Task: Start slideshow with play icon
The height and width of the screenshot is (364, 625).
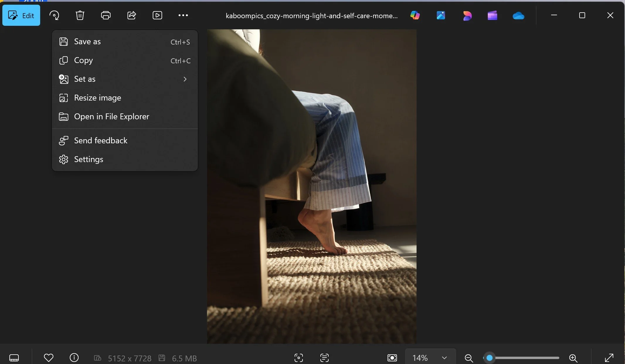Action: click(157, 15)
